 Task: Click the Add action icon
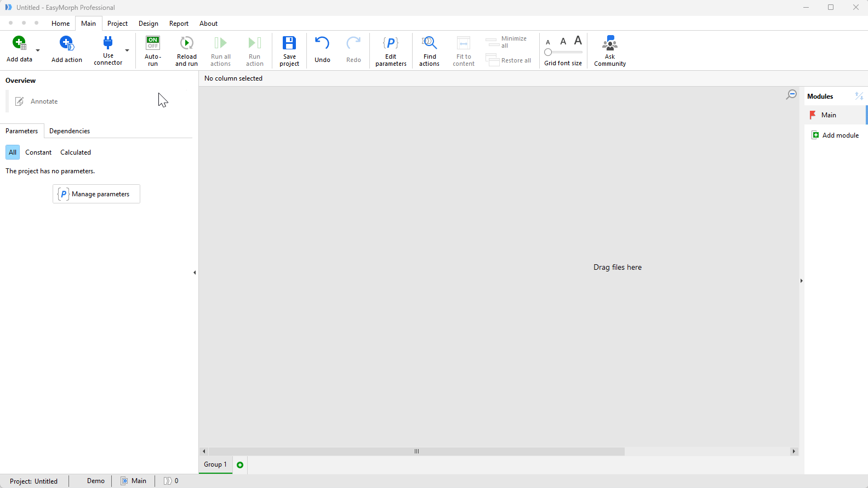67,43
